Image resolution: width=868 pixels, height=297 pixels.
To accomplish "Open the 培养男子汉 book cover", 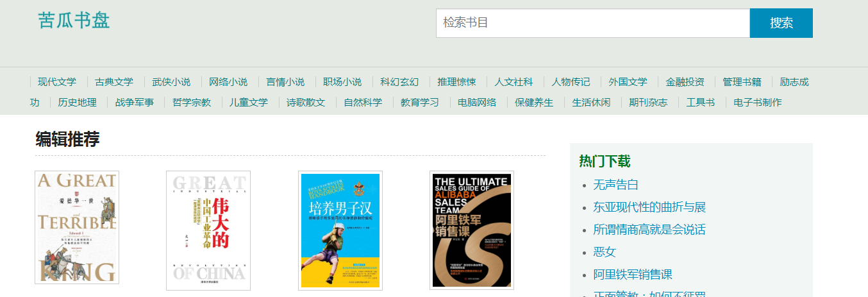I will point(340,230).
